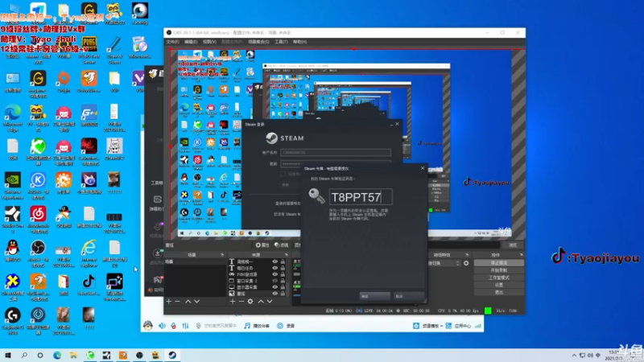Image resolution: width=644 pixels, height=362 pixels.
Task: Add a new source with plus icon
Action: [233, 301]
